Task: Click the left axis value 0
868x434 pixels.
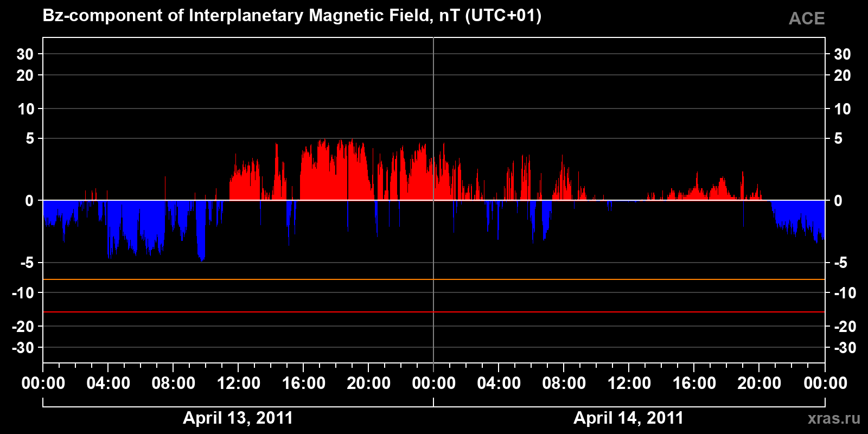Action: coord(29,201)
